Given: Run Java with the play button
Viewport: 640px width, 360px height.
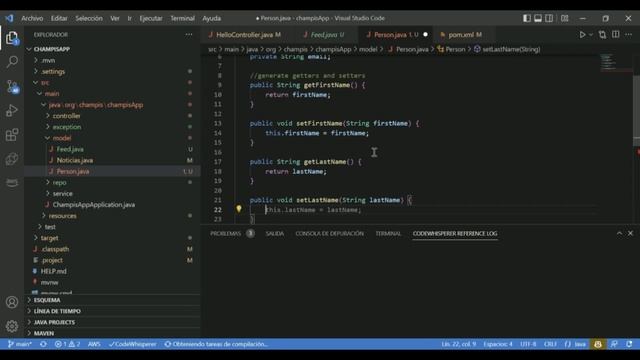Looking at the screenshot, I should tap(582, 35).
